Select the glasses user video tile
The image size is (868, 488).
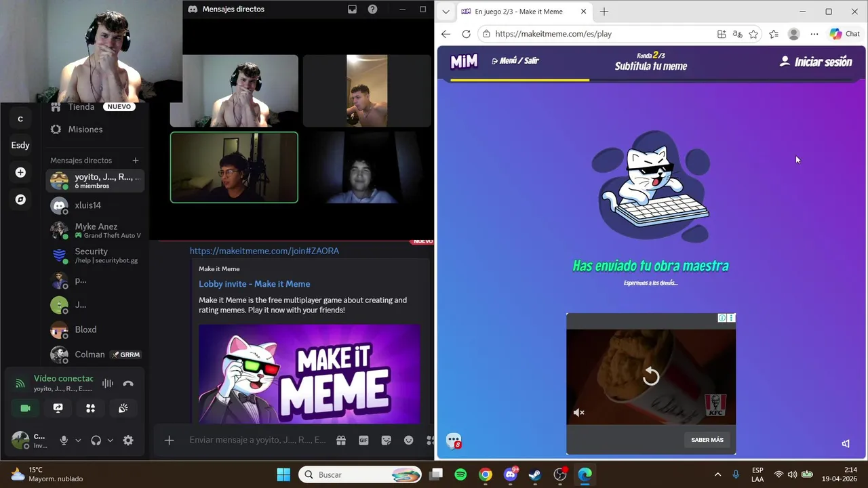pos(234,167)
